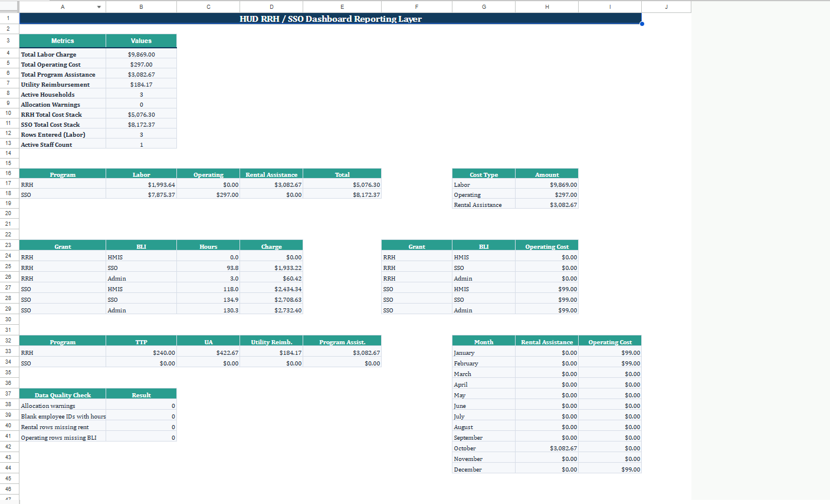Select the $9,869.00 value in the Metrics table
This screenshot has width=830, height=504.
tap(141, 54)
